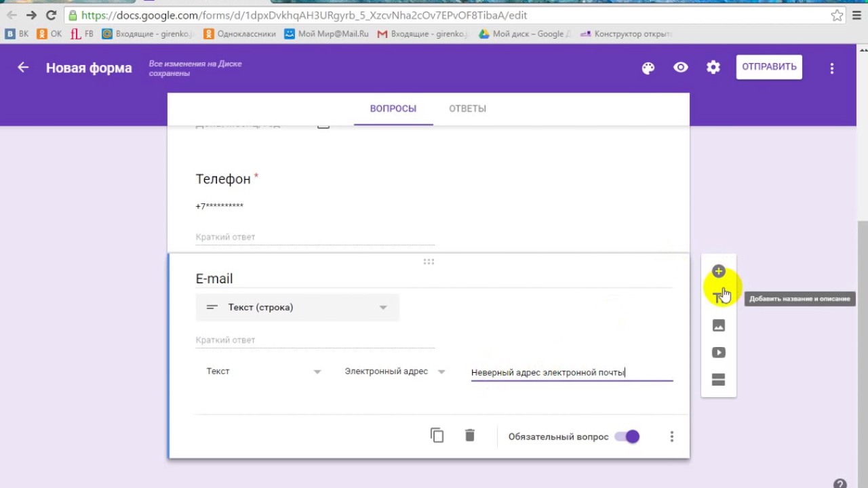This screenshot has width=868, height=488.
Task: Open the color palette theme icon
Action: pyautogui.click(x=648, y=68)
